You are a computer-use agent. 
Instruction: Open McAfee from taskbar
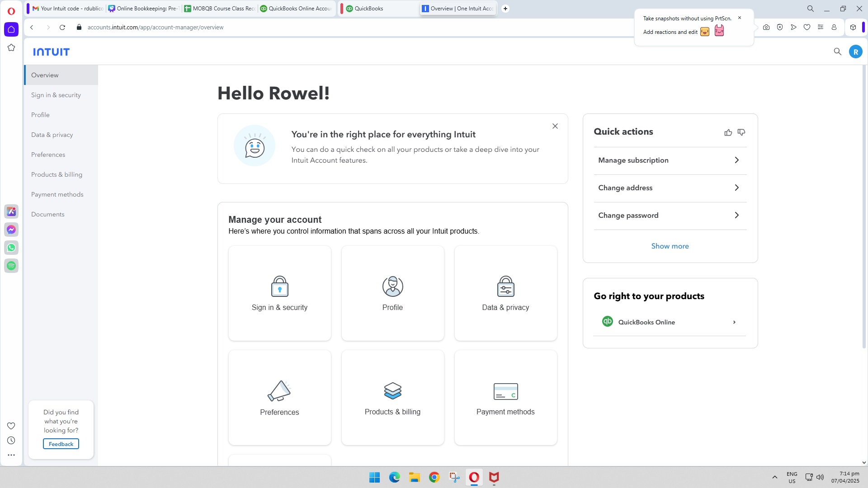click(x=494, y=477)
